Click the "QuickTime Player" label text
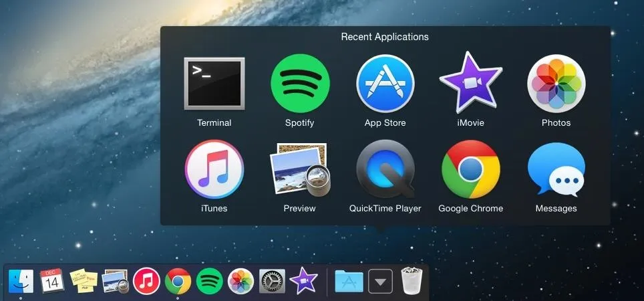Image resolution: width=644 pixels, height=301 pixels. click(385, 209)
